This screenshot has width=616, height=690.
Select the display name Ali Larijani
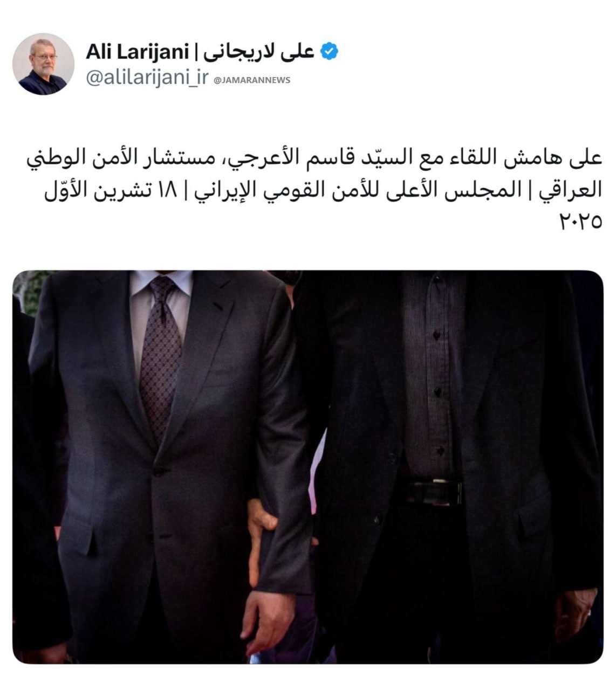click(x=138, y=52)
